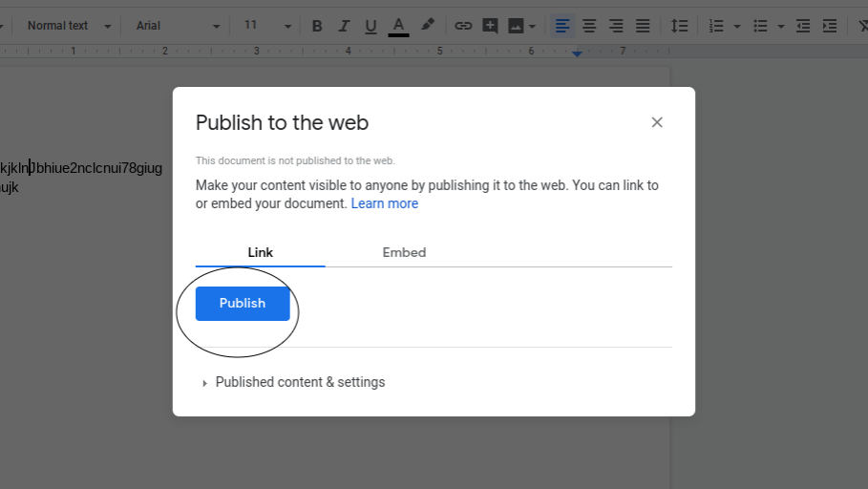The image size is (868, 489).
Task: Select left text alignment
Action: click(562, 26)
